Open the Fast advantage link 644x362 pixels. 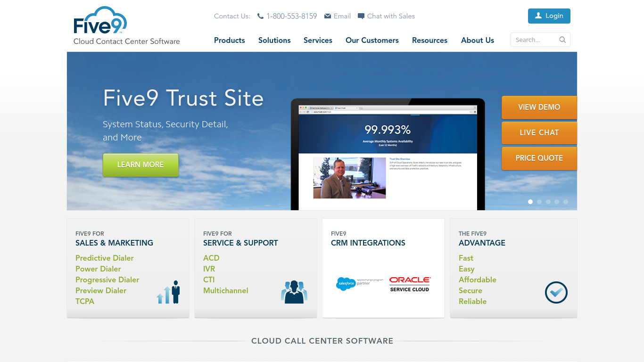pos(466,258)
